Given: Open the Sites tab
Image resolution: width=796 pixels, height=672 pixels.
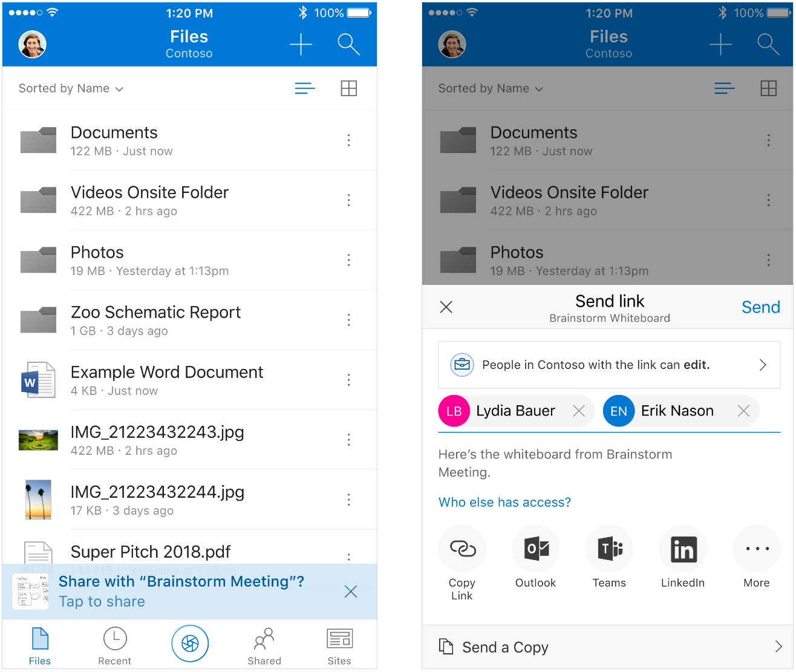Looking at the screenshot, I should [x=339, y=644].
